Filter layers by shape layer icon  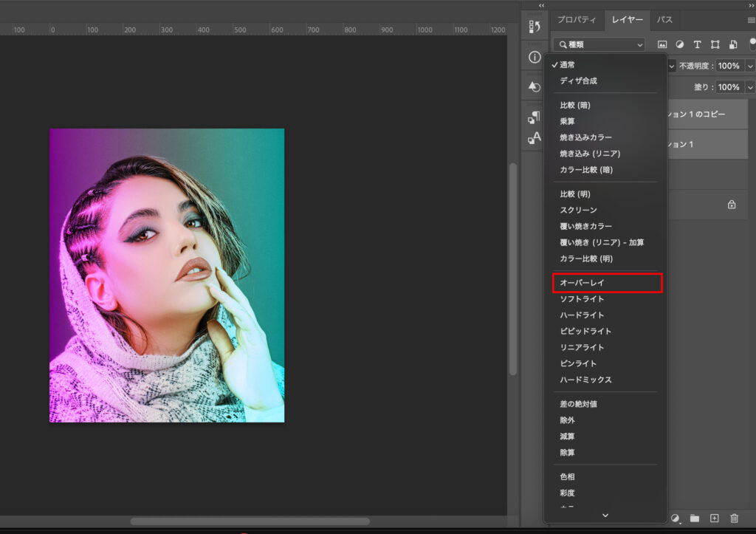[715, 45]
